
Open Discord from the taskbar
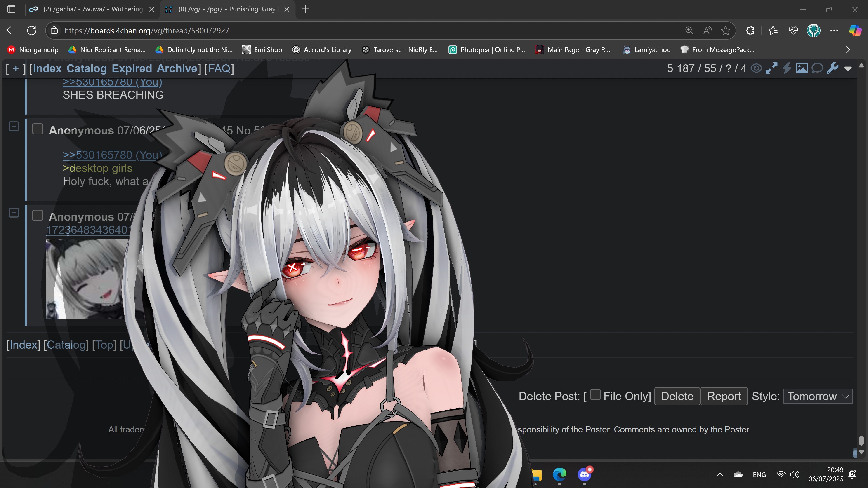click(x=585, y=474)
